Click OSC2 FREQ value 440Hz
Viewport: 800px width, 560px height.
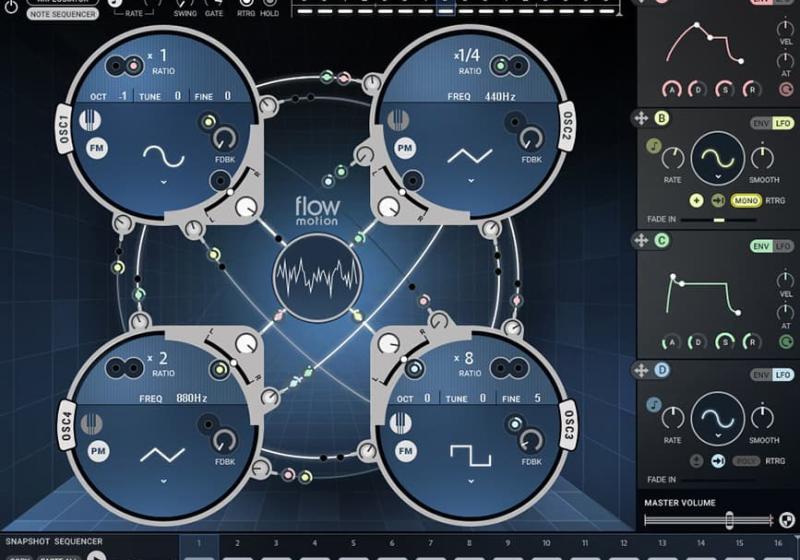[500, 96]
